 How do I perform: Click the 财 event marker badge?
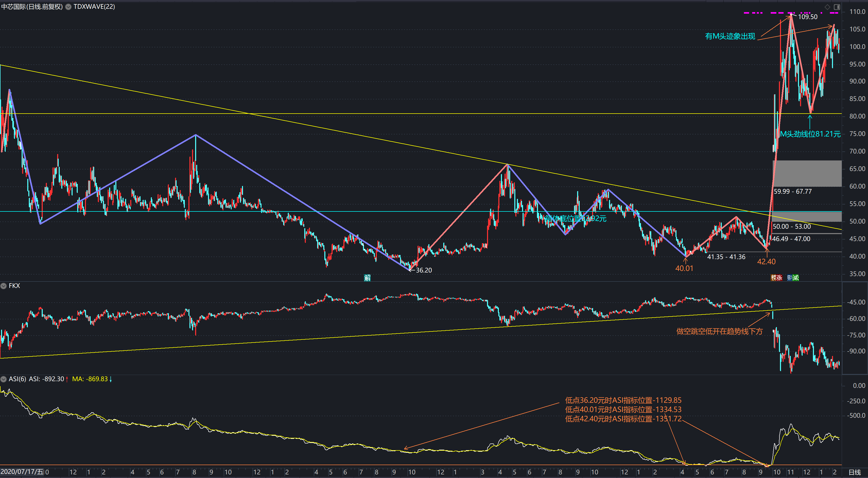click(x=790, y=278)
